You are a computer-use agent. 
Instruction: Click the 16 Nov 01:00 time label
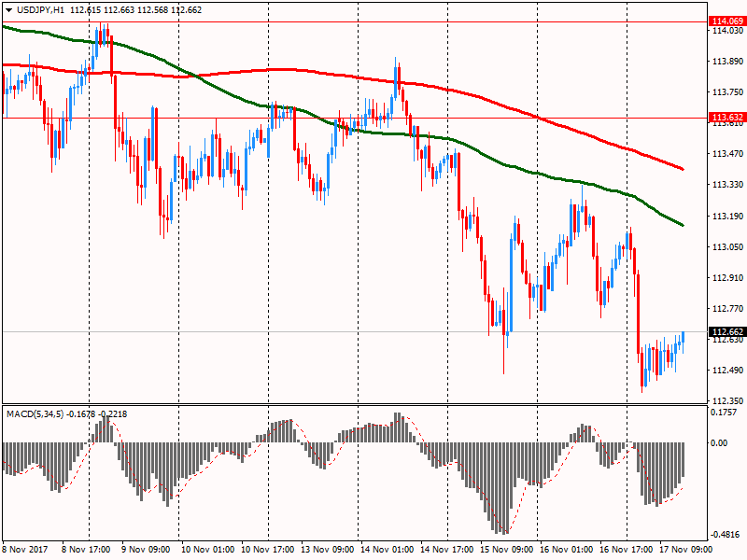(x=567, y=549)
